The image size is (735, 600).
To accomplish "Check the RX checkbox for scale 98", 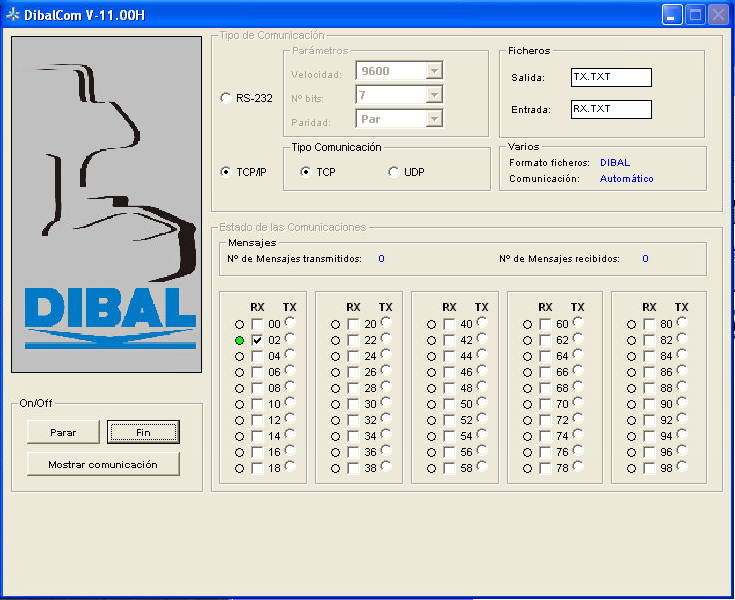I will pos(649,468).
